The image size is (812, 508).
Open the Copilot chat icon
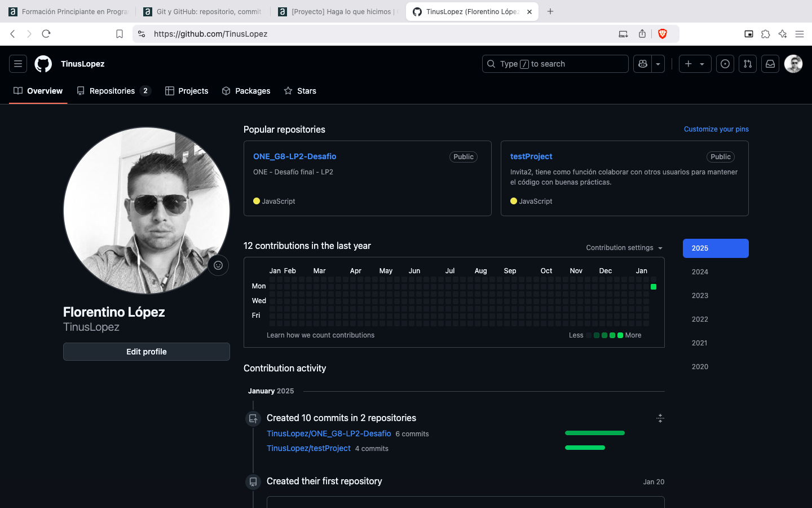pyautogui.click(x=642, y=64)
